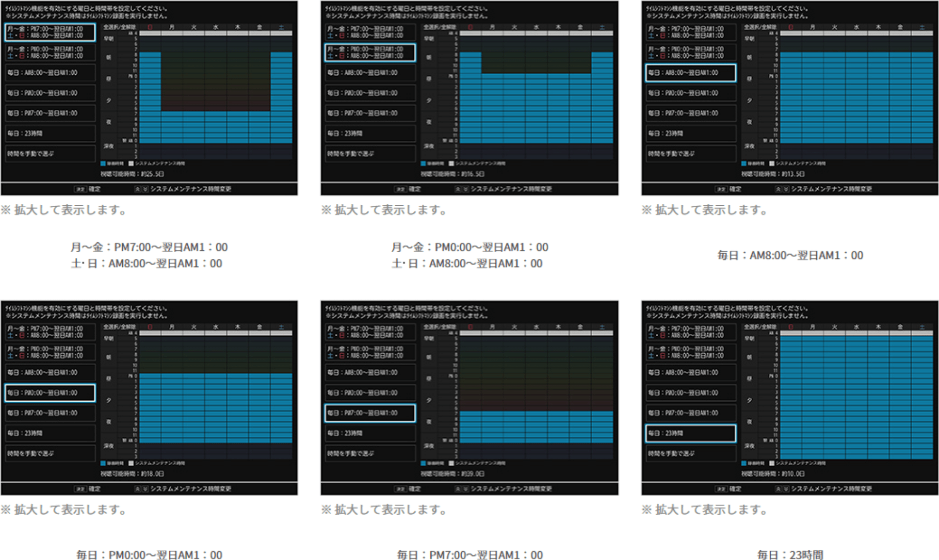Select 毎日:PM0:00 preset in bottom-left screenshot
939x560 pixels.
[x=50, y=393]
